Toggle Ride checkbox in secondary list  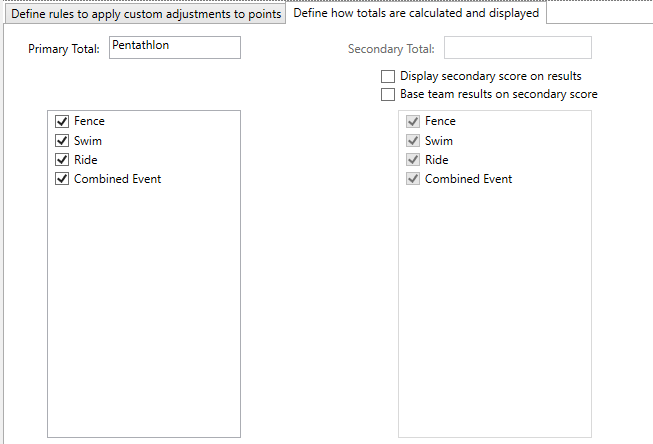413,160
